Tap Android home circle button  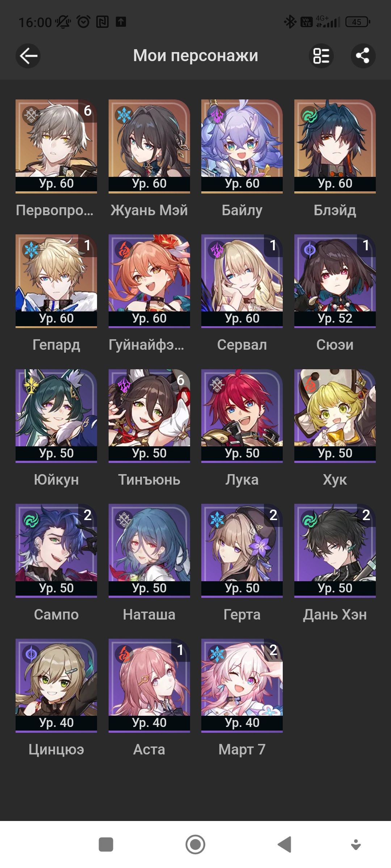195,845
